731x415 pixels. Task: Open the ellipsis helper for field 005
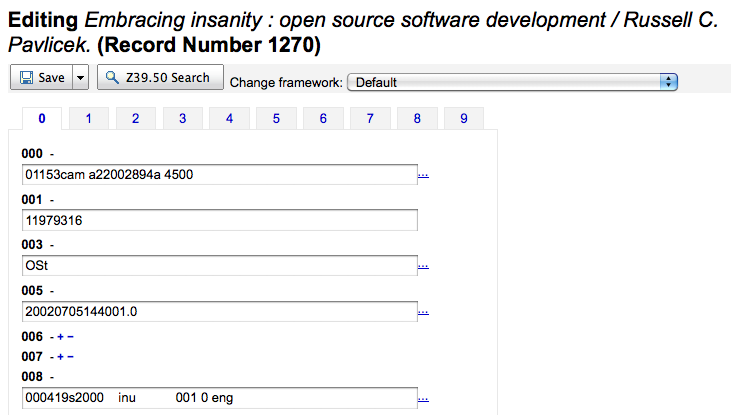pyautogui.click(x=423, y=312)
